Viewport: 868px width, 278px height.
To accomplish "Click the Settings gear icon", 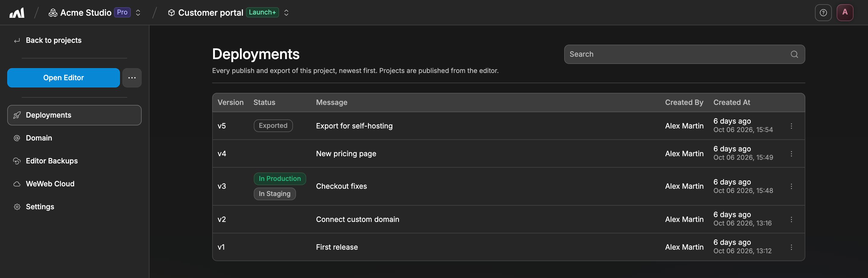I will tap(17, 207).
